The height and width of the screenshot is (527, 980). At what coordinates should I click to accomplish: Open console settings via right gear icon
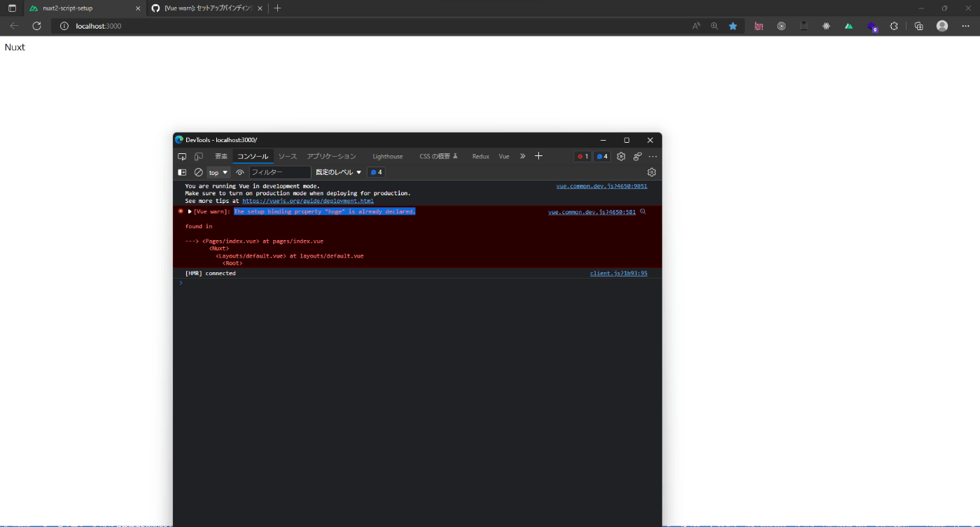pyautogui.click(x=652, y=172)
